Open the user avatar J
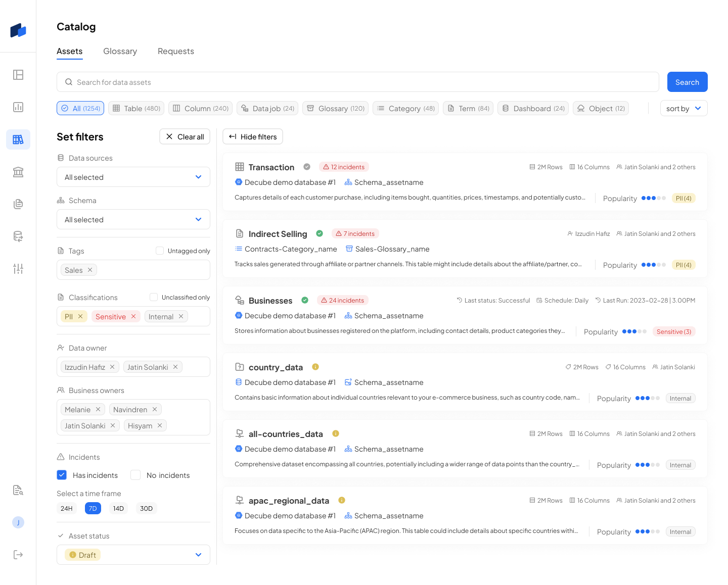 (x=18, y=522)
